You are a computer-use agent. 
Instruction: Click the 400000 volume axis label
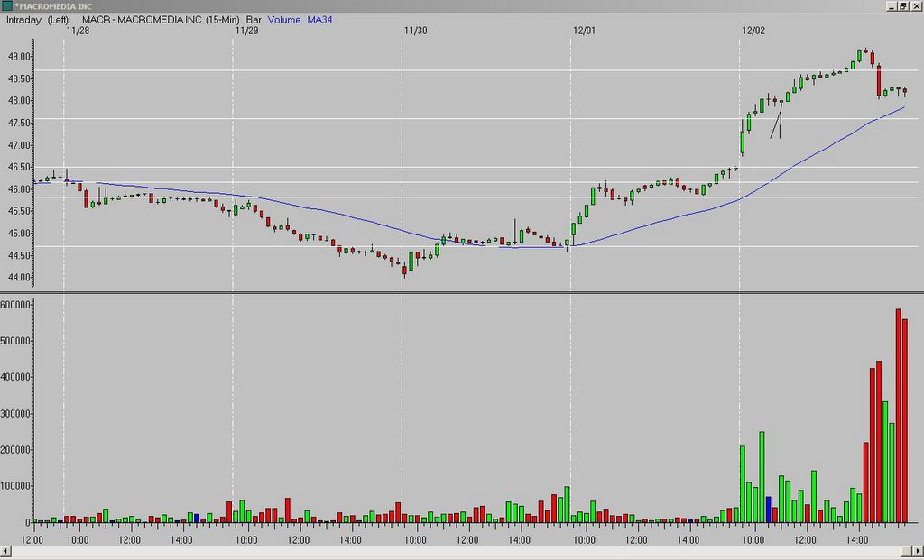click(x=15, y=377)
